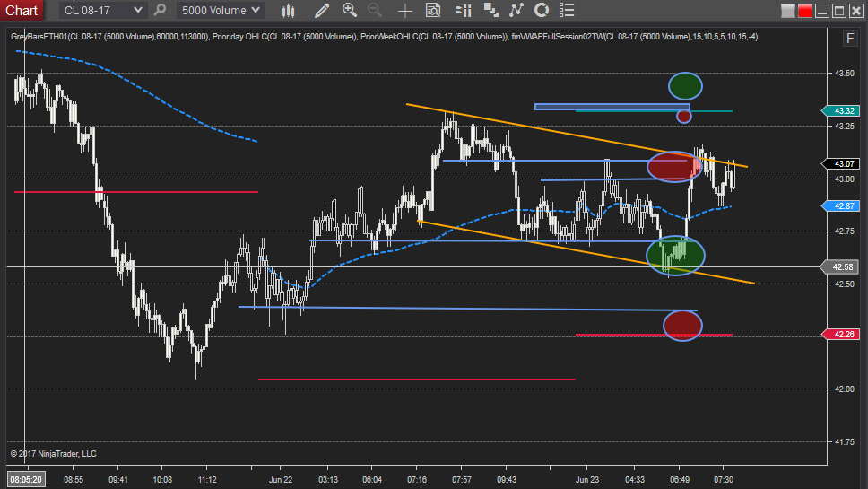Open the Chart Trader icon

464,10
